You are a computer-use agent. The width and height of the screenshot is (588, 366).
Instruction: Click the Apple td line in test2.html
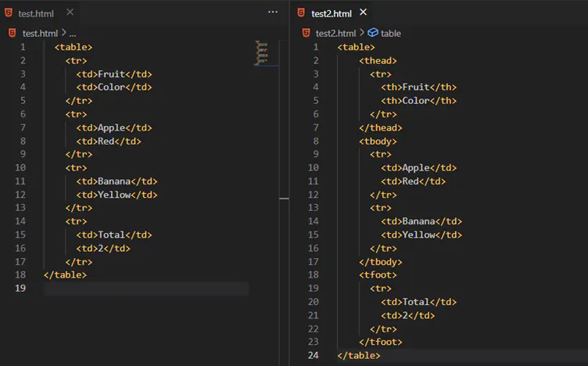pyautogui.click(x=418, y=168)
